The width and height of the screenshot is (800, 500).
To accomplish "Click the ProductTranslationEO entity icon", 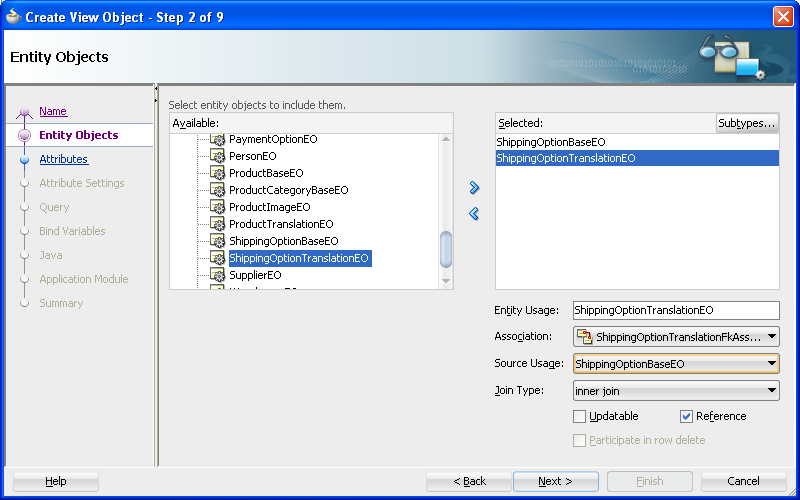I will pyautogui.click(x=218, y=224).
